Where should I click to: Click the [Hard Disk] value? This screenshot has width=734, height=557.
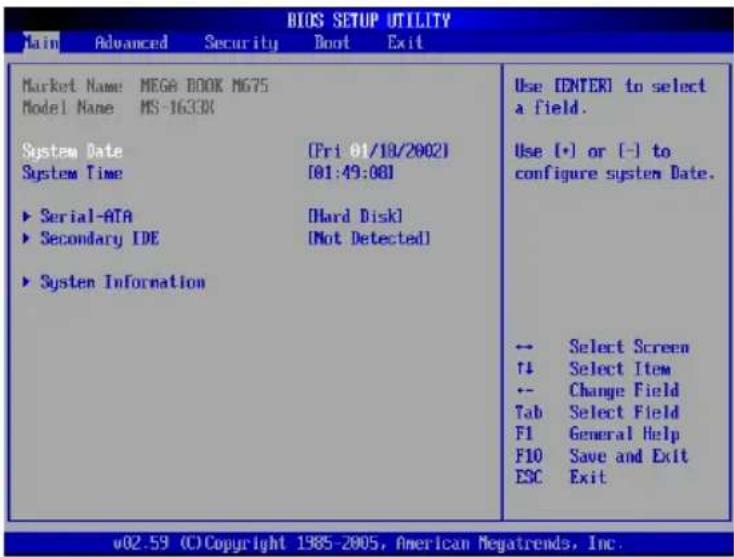[355, 216]
